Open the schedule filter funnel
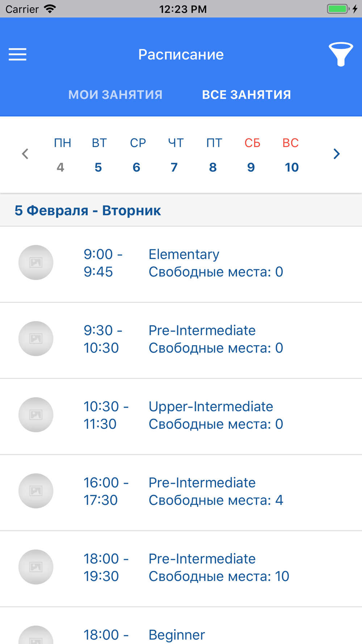The width and height of the screenshot is (362, 644). [x=340, y=54]
